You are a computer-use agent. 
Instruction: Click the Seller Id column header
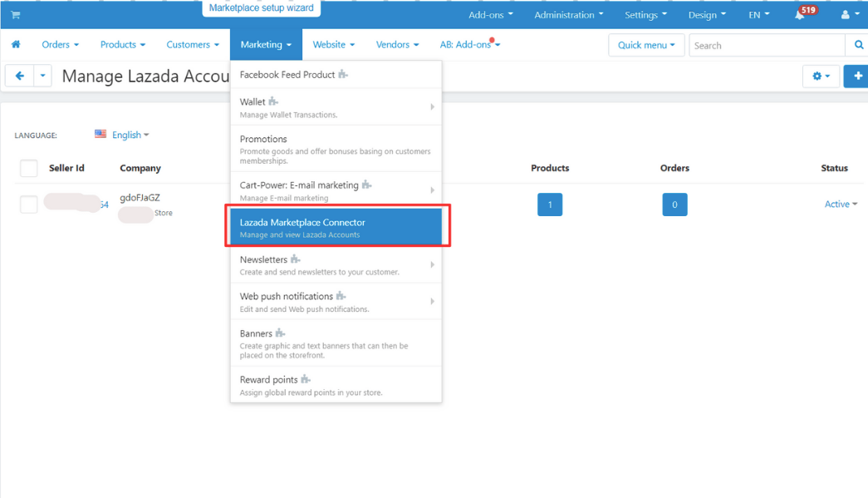point(66,168)
